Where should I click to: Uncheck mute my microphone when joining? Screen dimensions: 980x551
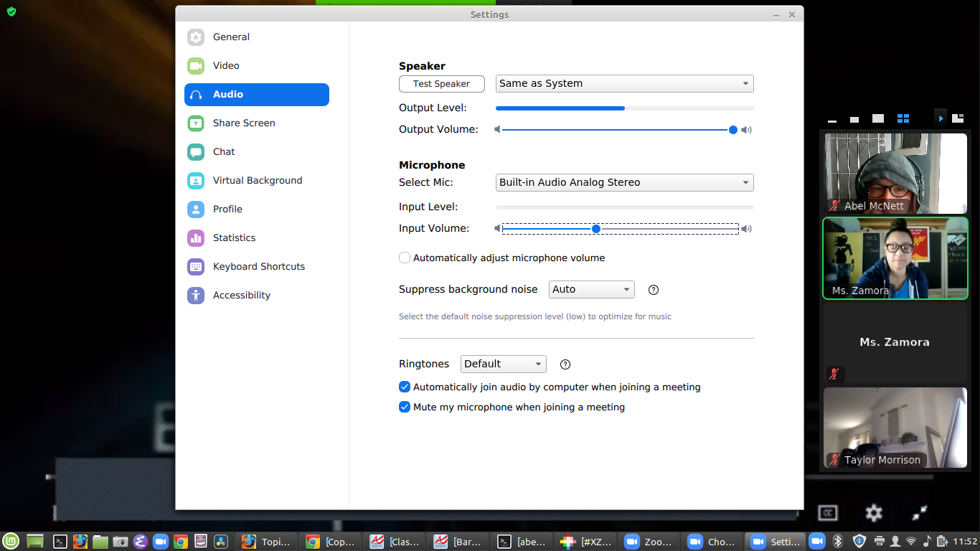coord(405,407)
